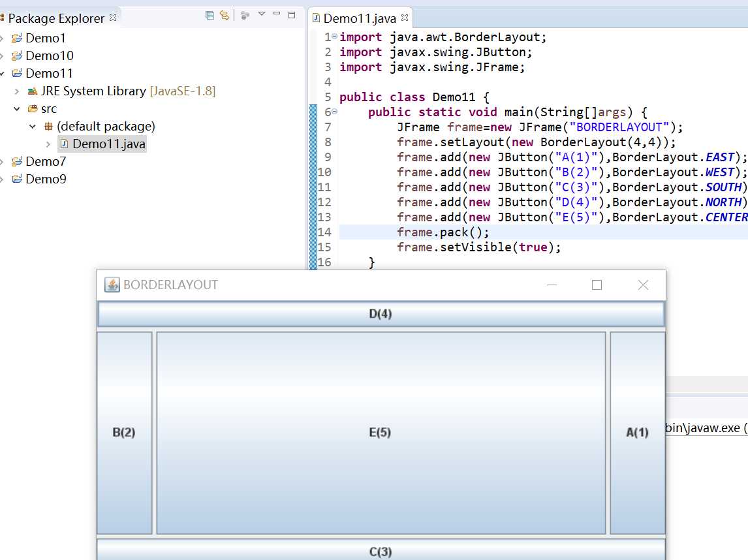Viewport: 748px width, 560px height.
Task: Collapse the imports fold marker on line 1
Action: coord(334,37)
